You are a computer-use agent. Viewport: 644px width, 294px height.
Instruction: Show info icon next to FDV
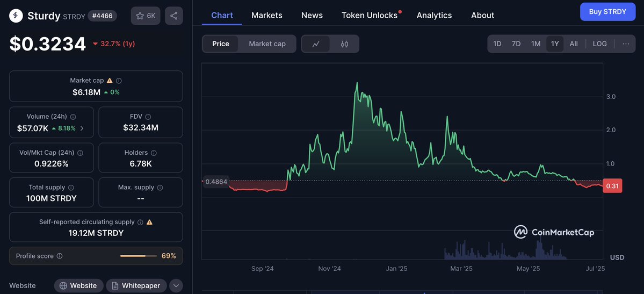tap(148, 117)
